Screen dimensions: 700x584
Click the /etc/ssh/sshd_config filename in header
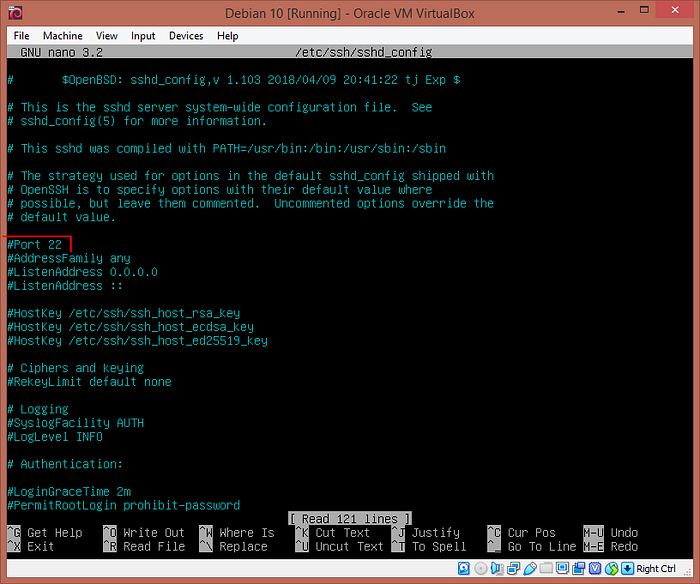(x=364, y=52)
